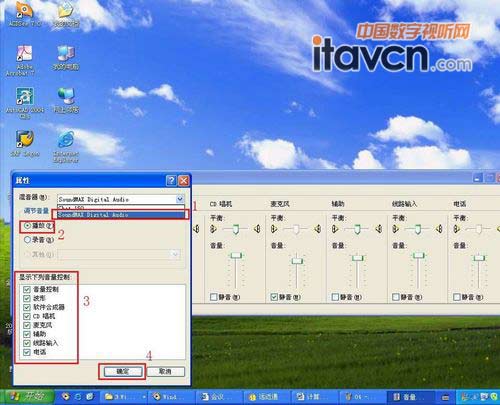The height and width of the screenshot is (405, 500).
Task: Click the help question-mark button in 属性 dialog
Action: tap(171, 181)
